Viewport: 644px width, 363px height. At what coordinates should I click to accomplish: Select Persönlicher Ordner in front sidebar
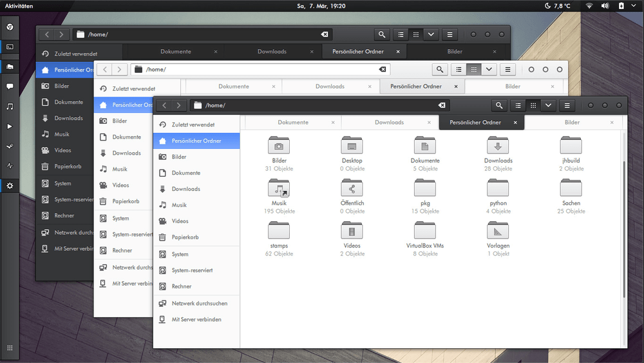click(x=196, y=141)
